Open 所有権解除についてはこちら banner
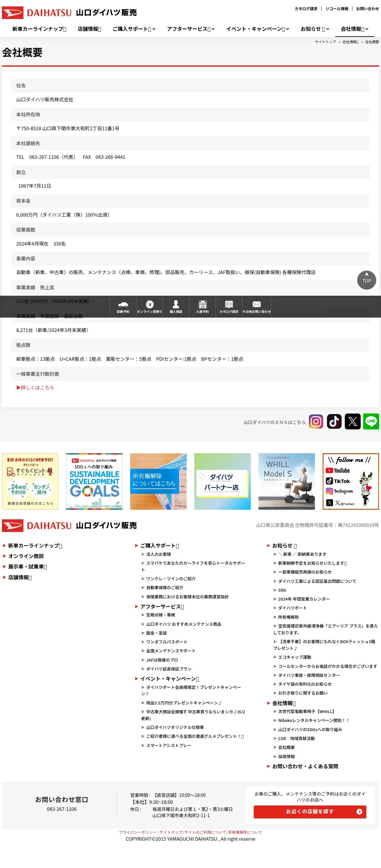381x868 pixels. [158, 481]
